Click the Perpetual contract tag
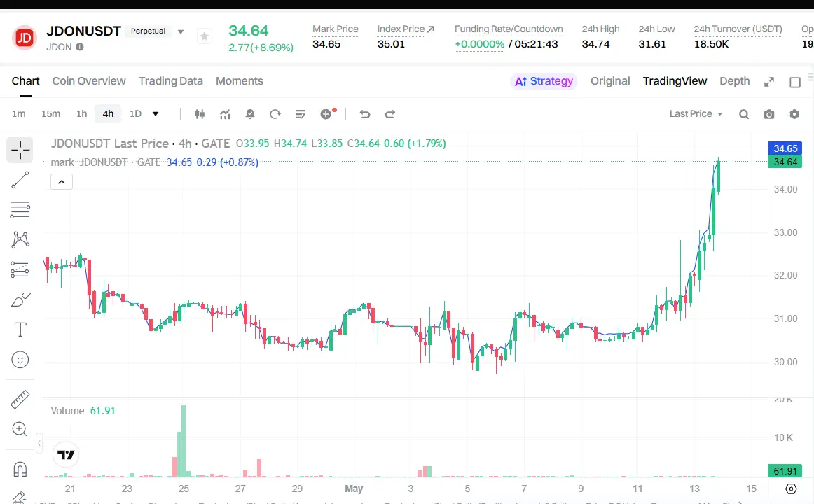Screen dimensions: 814x504 point(148,31)
